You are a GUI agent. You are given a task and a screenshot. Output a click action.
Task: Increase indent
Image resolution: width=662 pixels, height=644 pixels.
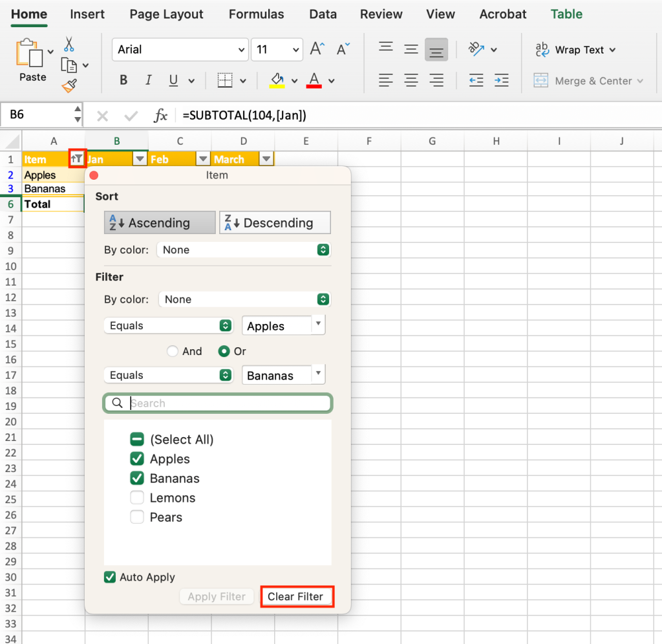click(x=502, y=80)
